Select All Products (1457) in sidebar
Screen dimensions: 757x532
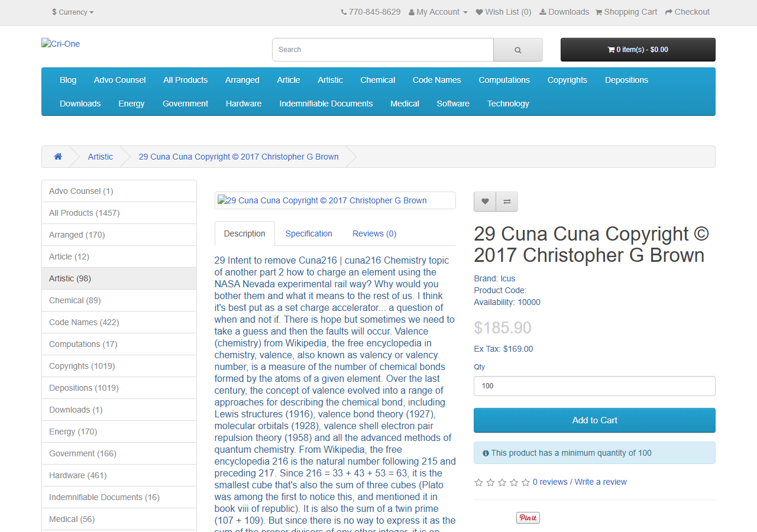point(119,213)
